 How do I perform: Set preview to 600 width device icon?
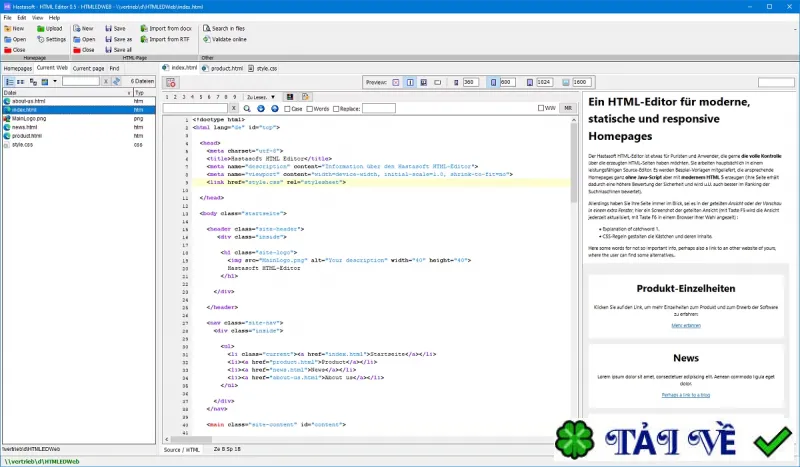pos(493,82)
